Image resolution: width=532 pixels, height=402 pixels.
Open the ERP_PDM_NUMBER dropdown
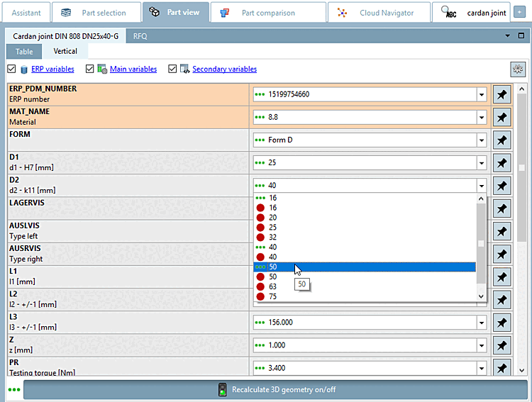coord(482,94)
